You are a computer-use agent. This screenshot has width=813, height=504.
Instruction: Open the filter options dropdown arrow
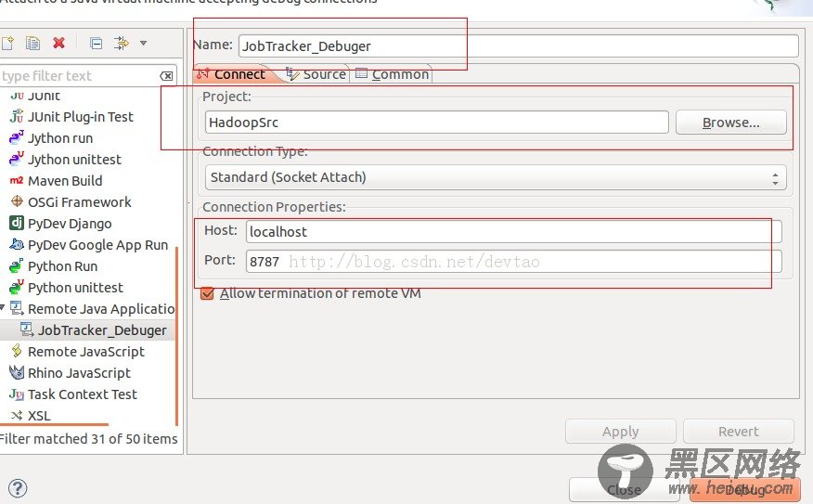click(x=143, y=43)
